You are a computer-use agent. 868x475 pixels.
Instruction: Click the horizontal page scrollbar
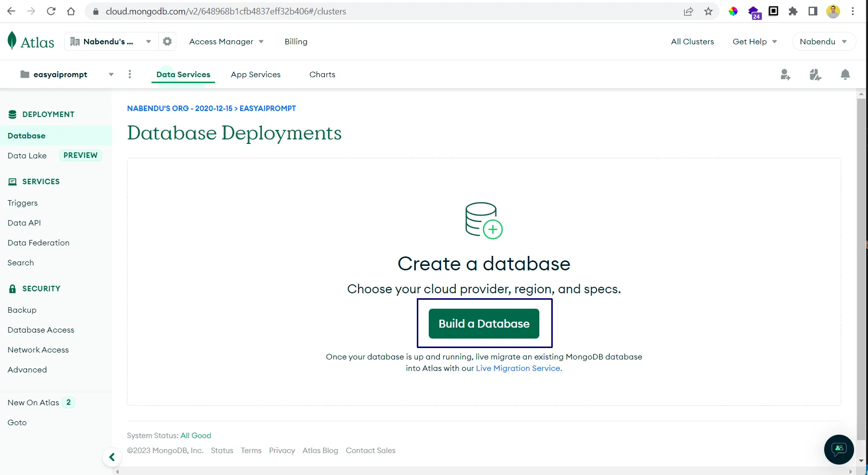click(484, 471)
